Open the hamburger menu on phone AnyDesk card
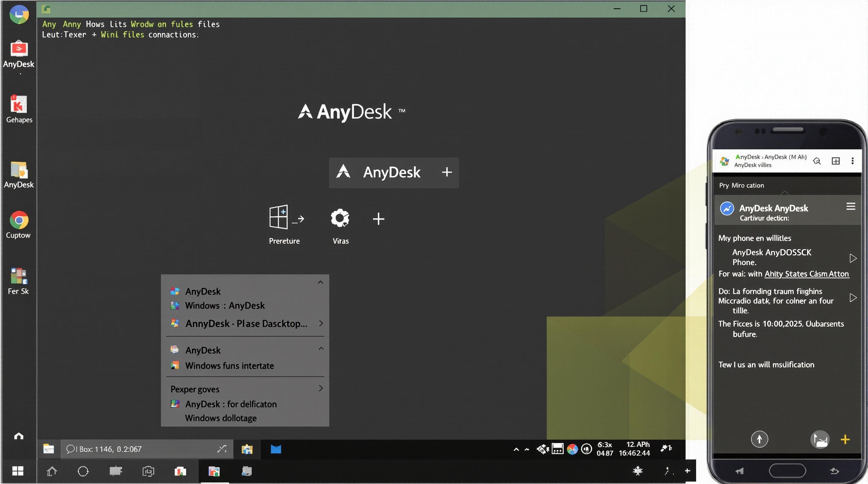This screenshot has height=484, width=868. (x=851, y=206)
